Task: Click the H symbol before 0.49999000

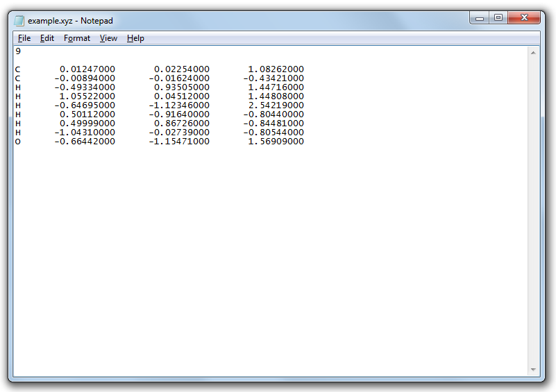Action: 18,123
